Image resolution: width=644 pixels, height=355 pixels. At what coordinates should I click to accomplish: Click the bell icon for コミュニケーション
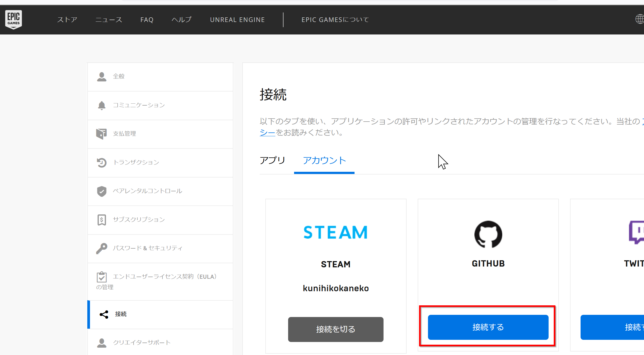[102, 105]
